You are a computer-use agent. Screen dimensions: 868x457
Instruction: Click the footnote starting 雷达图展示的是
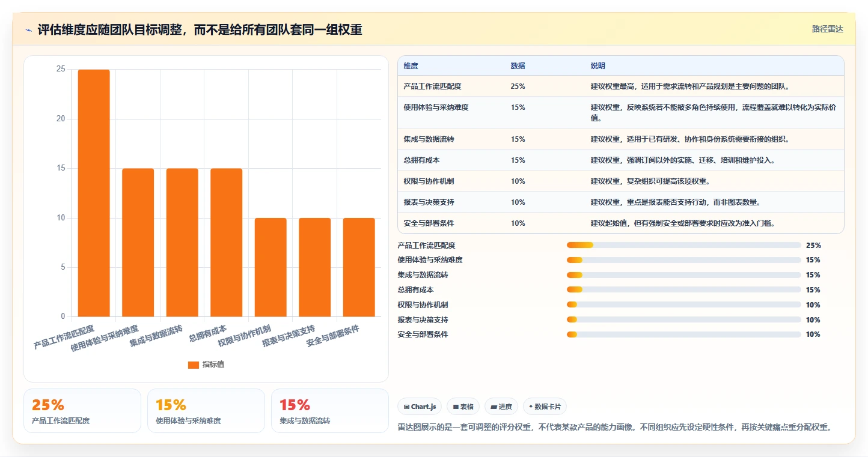(614, 428)
